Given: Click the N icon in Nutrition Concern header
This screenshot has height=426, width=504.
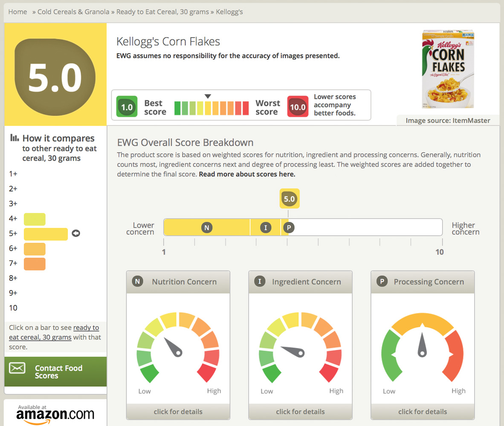Looking at the screenshot, I should [x=138, y=282].
